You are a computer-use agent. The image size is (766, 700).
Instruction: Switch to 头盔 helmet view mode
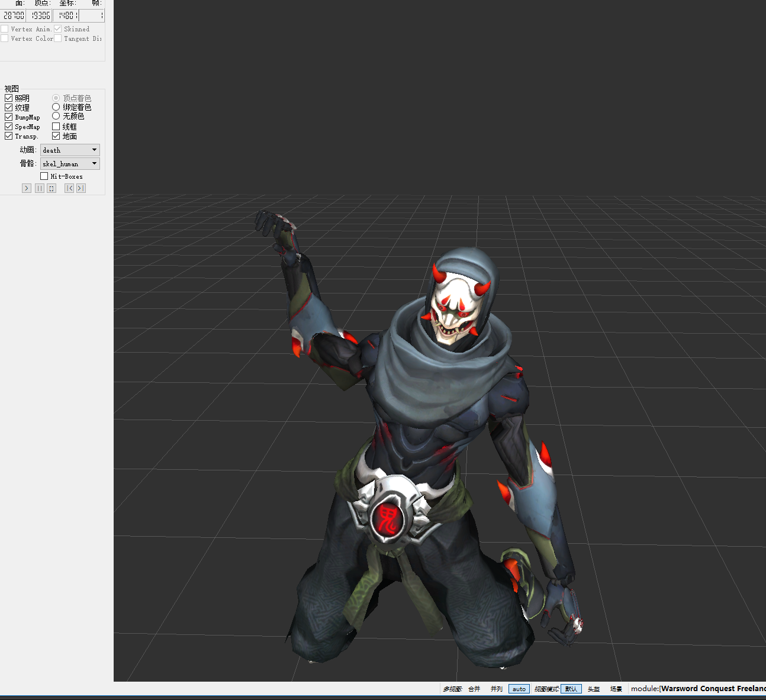pyautogui.click(x=594, y=689)
